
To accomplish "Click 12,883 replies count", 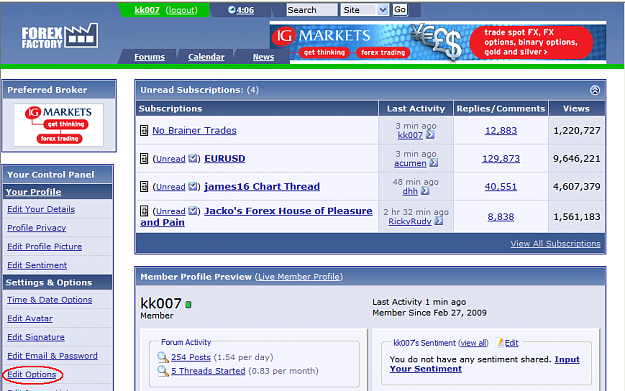I will pyautogui.click(x=501, y=130).
